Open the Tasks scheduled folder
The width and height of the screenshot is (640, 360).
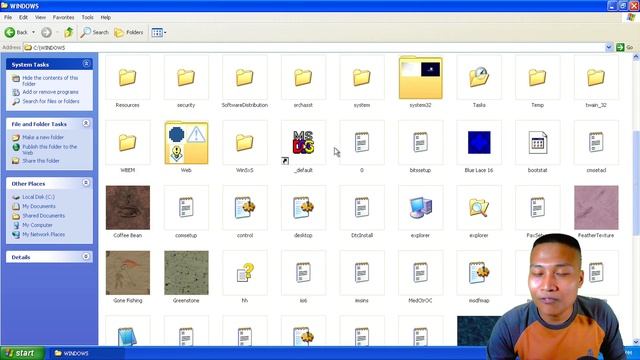click(x=479, y=78)
